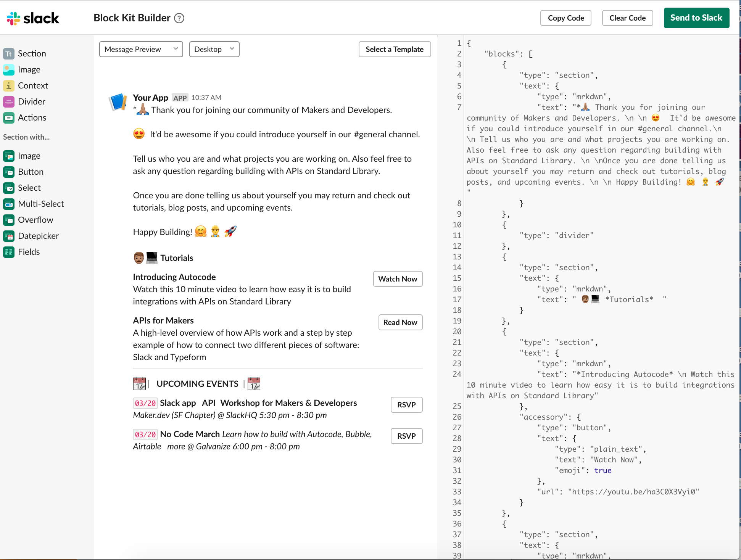Add Section with Multi-Select block
The width and height of the screenshot is (741, 560).
point(40,204)
